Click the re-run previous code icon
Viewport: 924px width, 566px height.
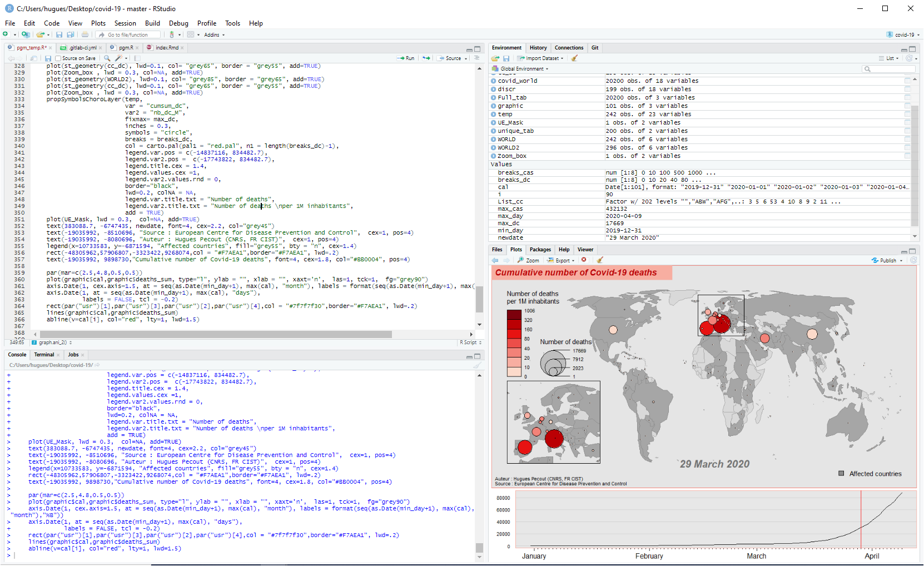click(x=426, y=58)
